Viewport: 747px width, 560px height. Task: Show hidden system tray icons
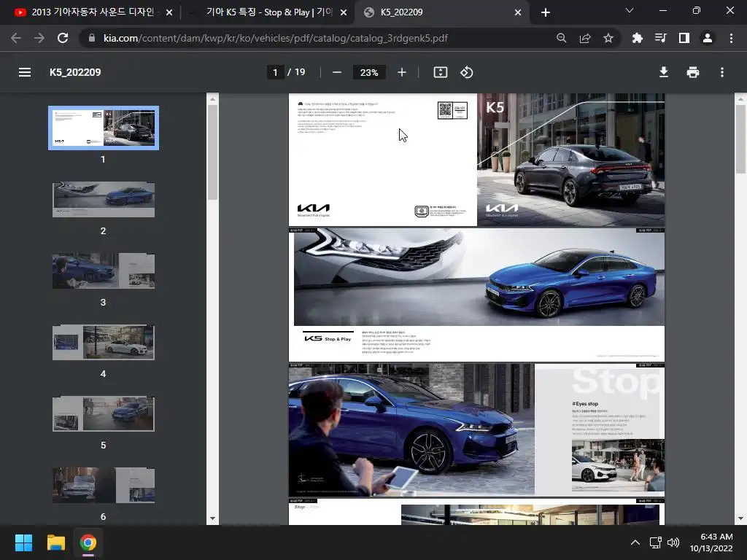tap(635, 542)
